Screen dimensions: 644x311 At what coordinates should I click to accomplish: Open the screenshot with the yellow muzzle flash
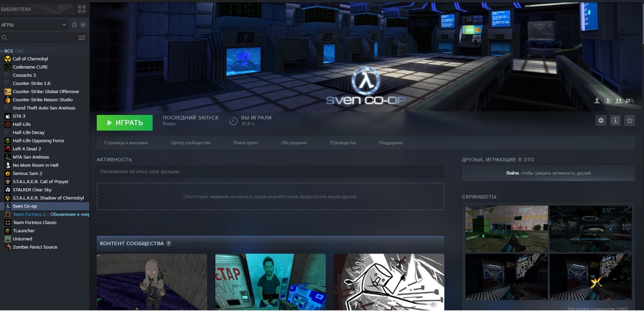[x=590, y=277]
